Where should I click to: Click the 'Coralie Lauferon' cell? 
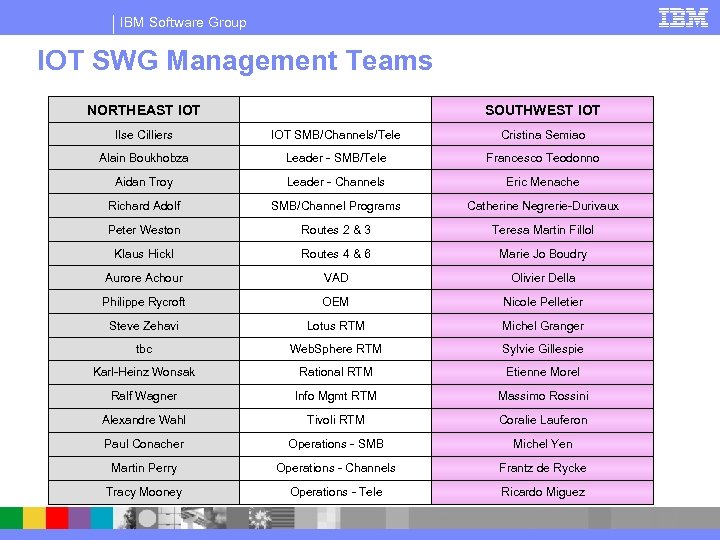[542, 420]
